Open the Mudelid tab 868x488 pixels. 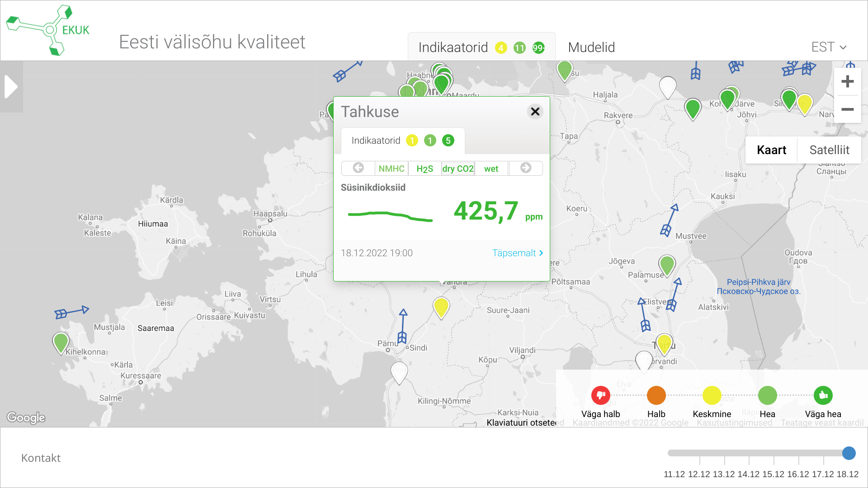point(591,47)
